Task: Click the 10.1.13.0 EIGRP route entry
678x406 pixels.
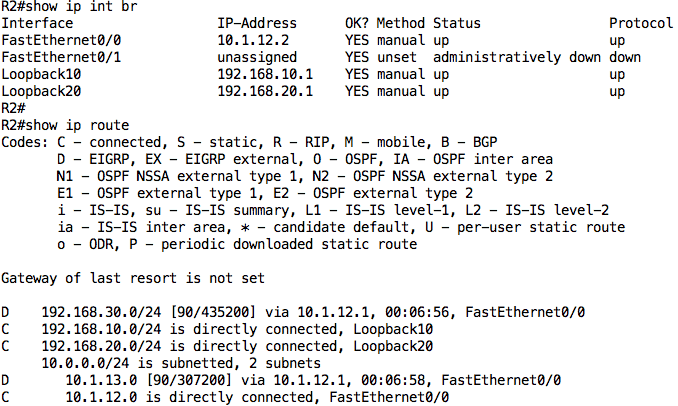Action: coord(281,380)
